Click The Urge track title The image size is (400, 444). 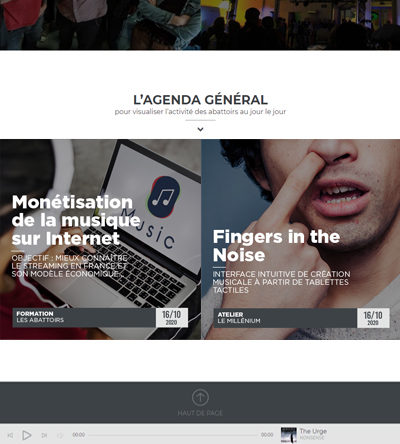(313, 431)
